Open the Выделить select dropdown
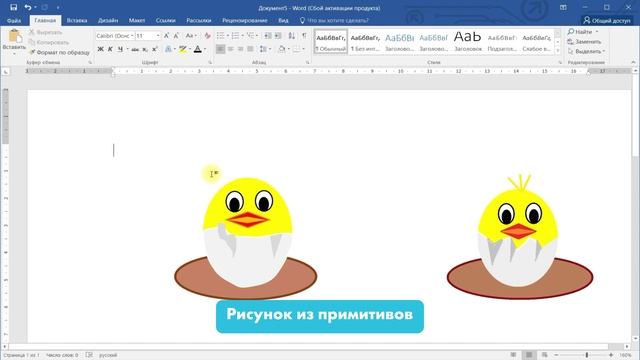This screenshot has height=360, width=640. tap(587, 51)
